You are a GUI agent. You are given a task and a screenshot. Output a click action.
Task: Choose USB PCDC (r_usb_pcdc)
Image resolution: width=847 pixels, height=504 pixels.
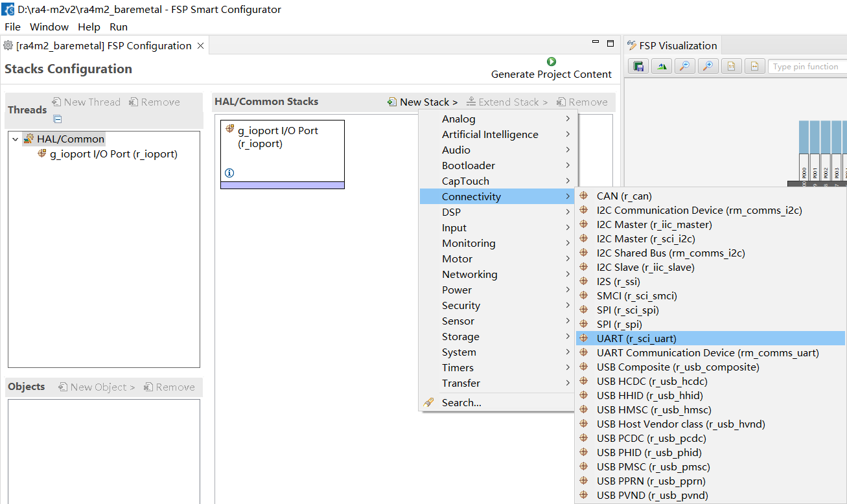710,438
